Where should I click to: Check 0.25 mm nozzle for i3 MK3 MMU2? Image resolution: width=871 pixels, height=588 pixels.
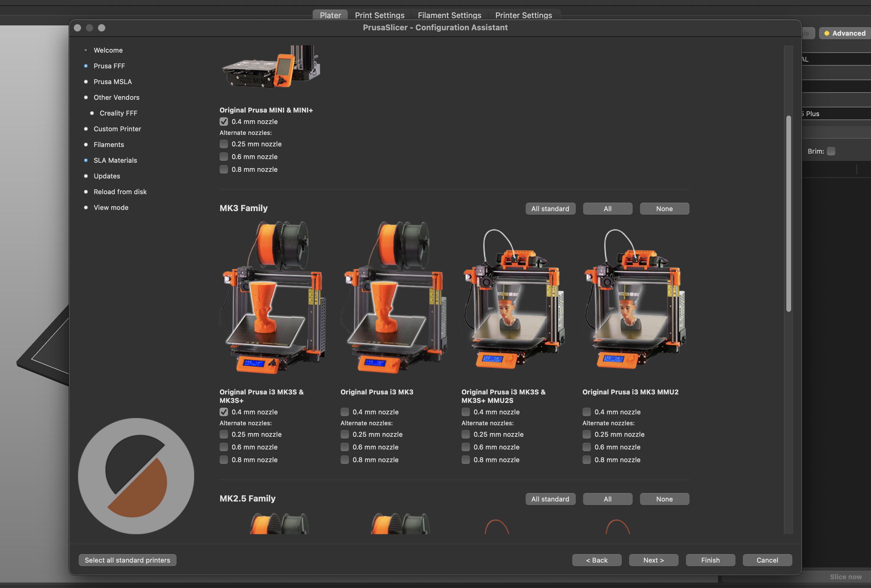(587, 435)
